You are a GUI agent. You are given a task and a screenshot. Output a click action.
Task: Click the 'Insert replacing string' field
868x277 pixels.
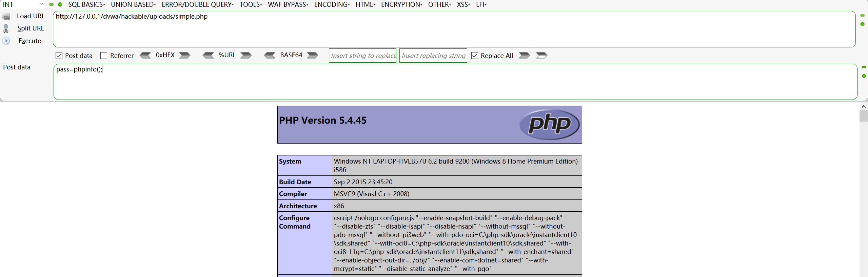pos(433,56)
